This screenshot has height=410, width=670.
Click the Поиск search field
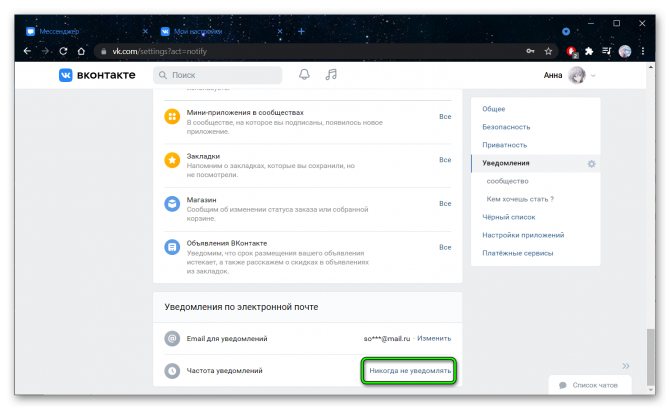coord(217,75)
